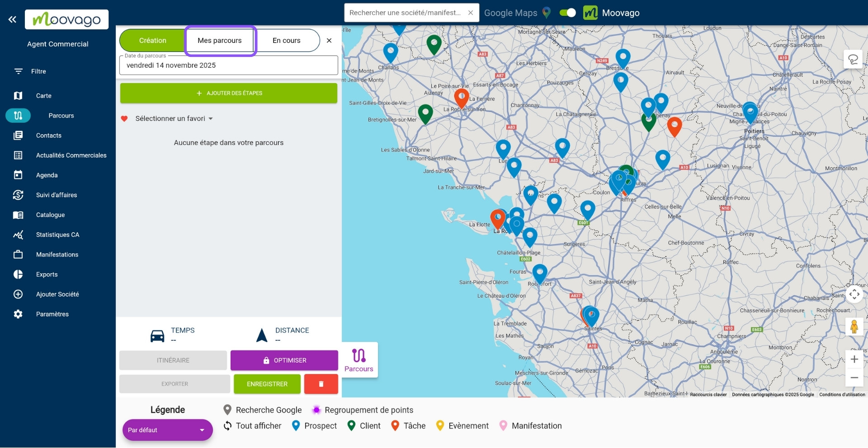Toggle the Google Maps switch

point(567,13)
